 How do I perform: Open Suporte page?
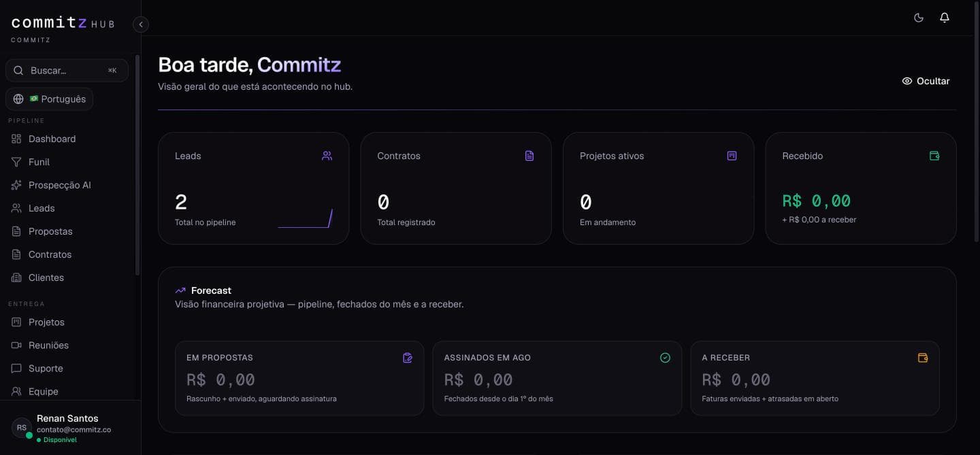click(68, 368)
